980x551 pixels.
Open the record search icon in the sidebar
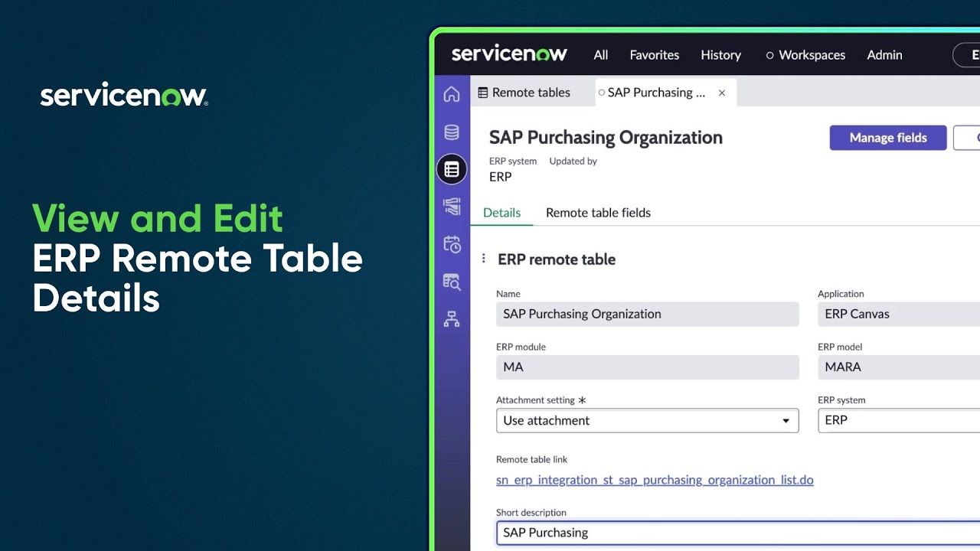(x=452, y=282)
